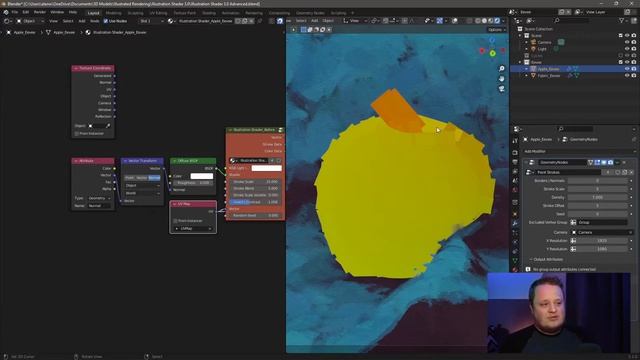Open the Edit menu
The image size is (640, 360).
click(x=26, y=12)
